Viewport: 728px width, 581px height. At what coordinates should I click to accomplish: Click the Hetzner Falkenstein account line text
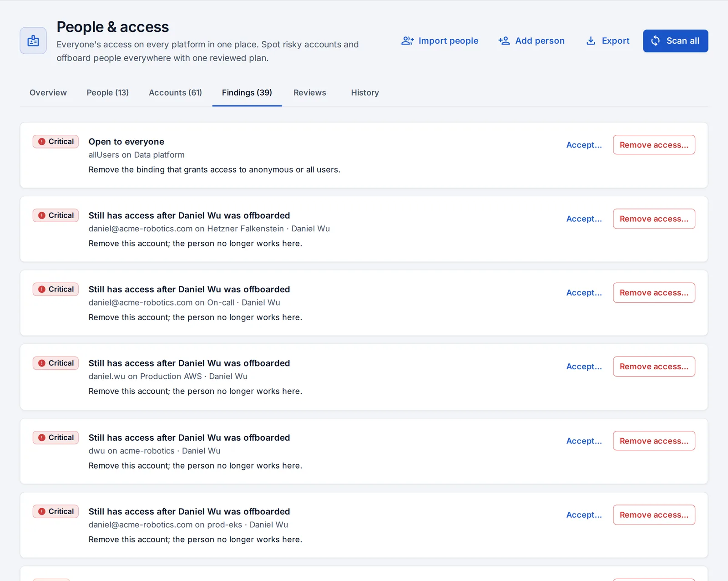[209, 229]
